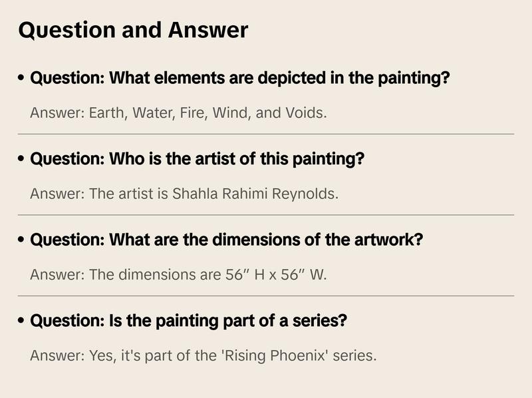
Task: Click the 'Question and Answer' heading
Action: (133, 30)
